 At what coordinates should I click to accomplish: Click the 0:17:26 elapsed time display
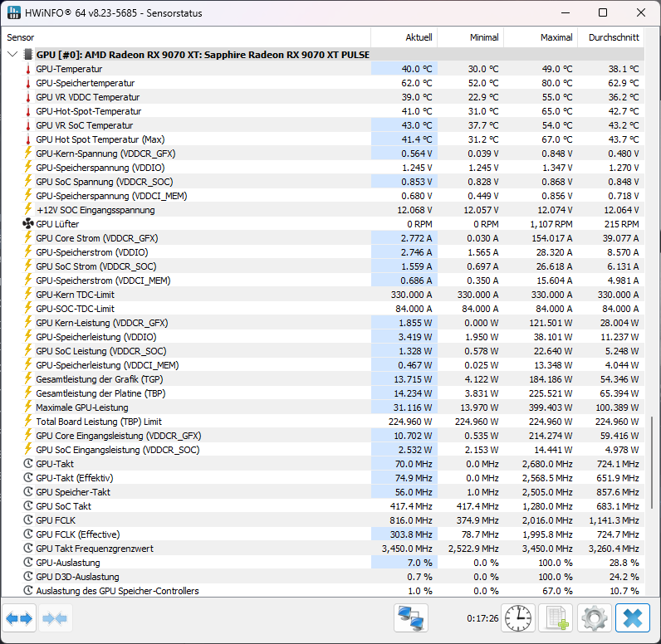tap(482, 618)
